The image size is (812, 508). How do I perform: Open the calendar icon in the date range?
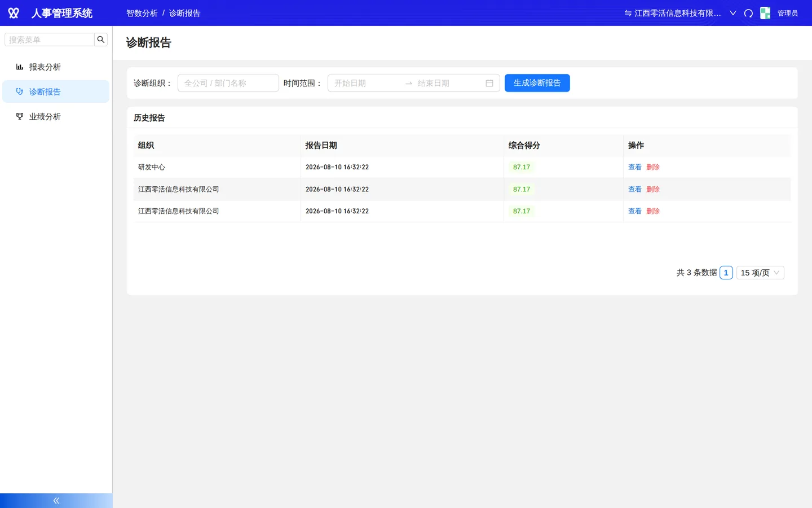tap(489, 83)
